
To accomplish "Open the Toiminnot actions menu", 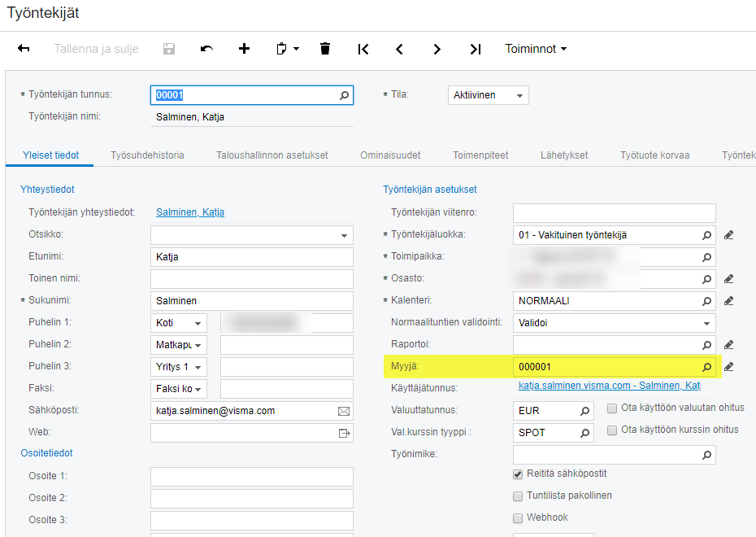I will coord(536,49).
